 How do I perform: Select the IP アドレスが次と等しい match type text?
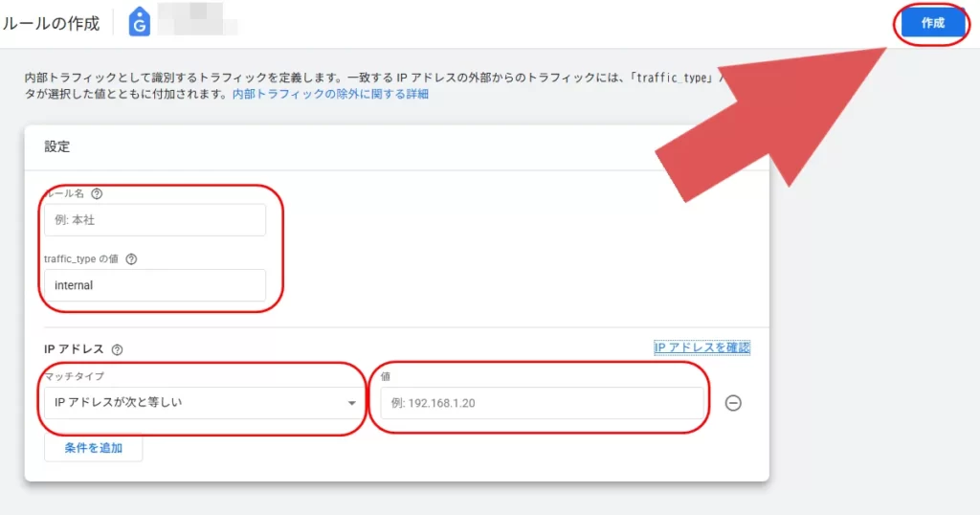[x=119, y=403]
